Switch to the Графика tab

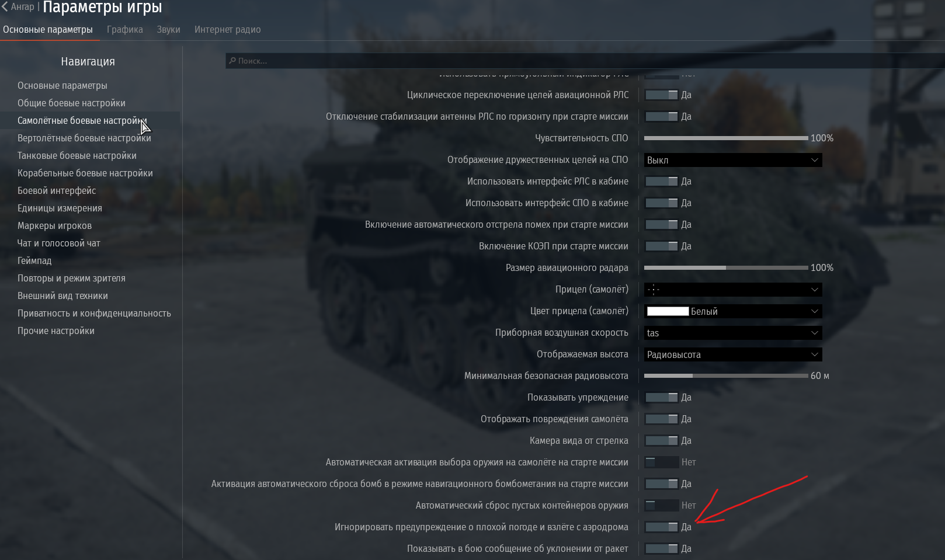(125, 29)
